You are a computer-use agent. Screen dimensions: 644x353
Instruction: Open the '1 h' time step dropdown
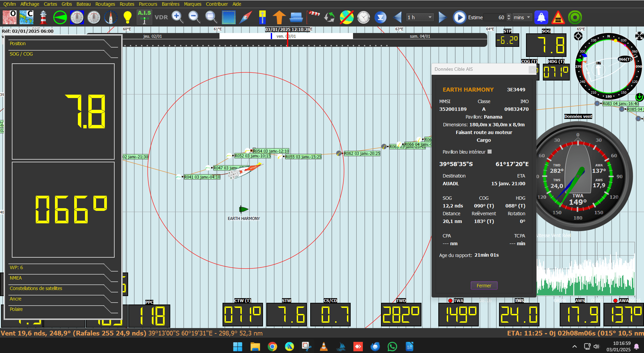(x=420, y=17)
